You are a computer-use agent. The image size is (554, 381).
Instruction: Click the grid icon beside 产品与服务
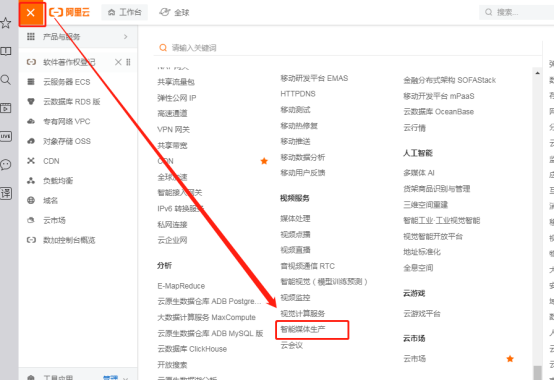(x=31, y=37)
